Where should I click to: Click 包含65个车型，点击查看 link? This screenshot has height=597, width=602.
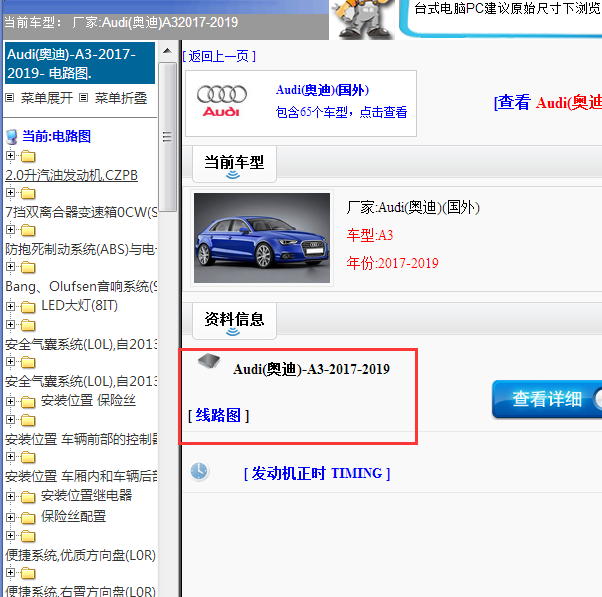[x=341, y=112]
